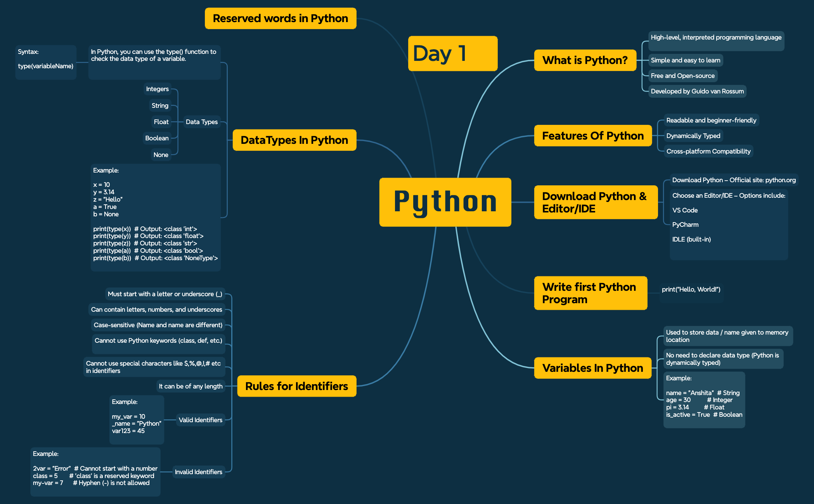
Task: Click the Write first Python Program node
Action: 590,293
